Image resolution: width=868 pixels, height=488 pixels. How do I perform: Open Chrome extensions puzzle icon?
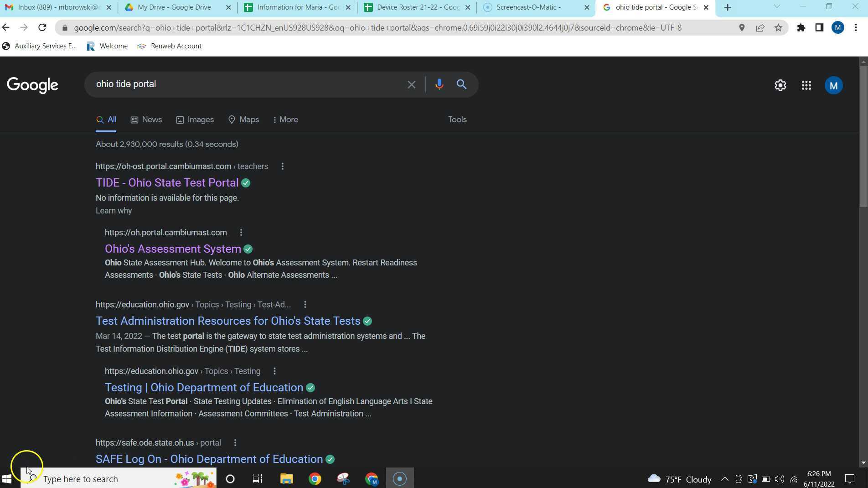click(801, 28)
